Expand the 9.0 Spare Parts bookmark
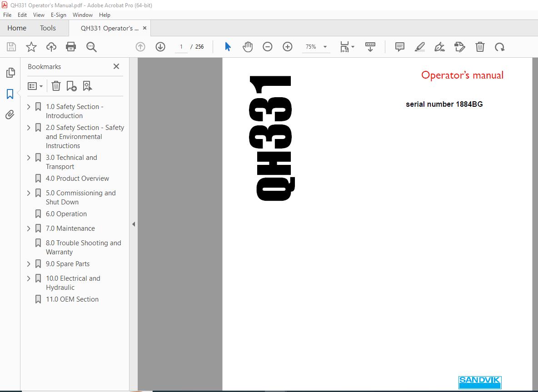Image resolution: width=538 pixels, height=392 pixels. click(29, 264)
